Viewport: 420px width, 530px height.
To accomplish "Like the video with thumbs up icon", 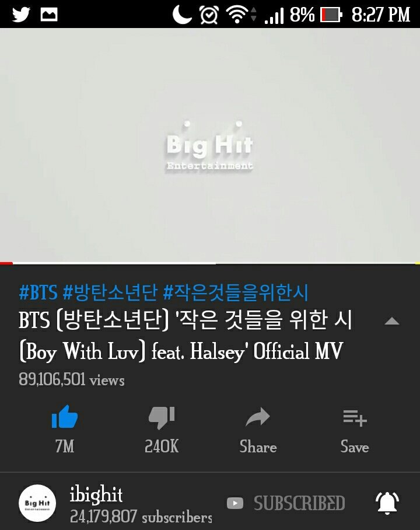I will pos(65,417).
